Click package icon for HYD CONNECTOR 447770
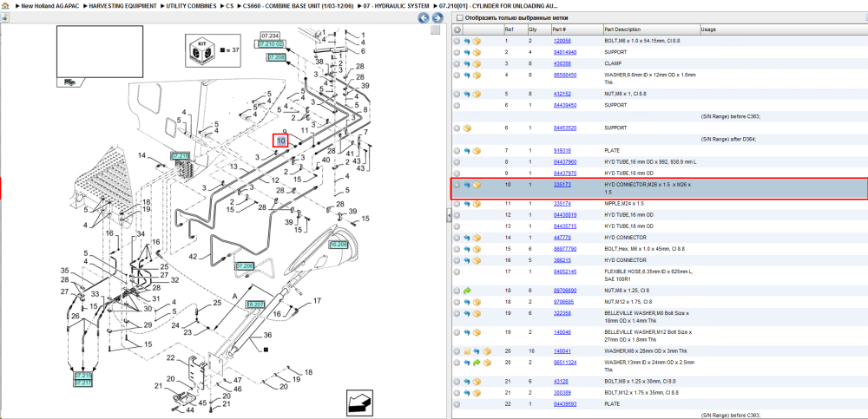This screenshot has height=419, width=868. [476, 238]
